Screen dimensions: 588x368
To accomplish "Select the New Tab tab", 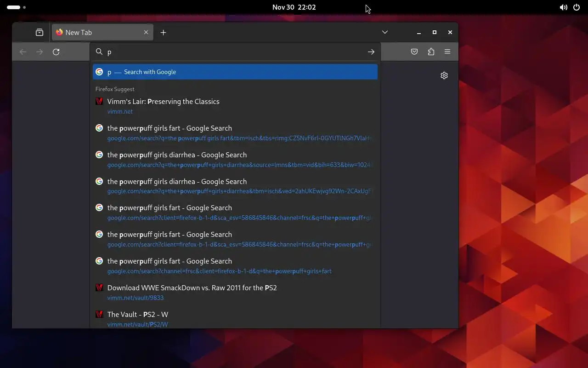I will click(102, 32).
